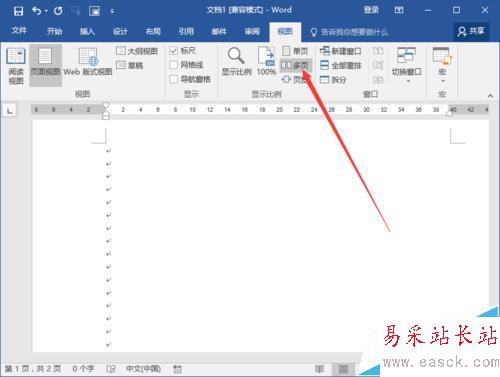The image size is (500, 377).
Task: Switch to 阅读视图 reading view
Action: 16,66
